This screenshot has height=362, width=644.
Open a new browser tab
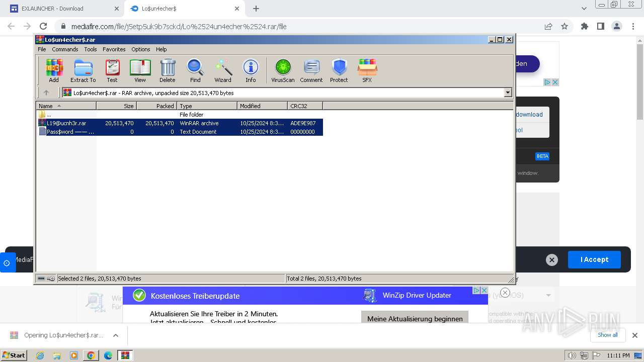point(256,9)
